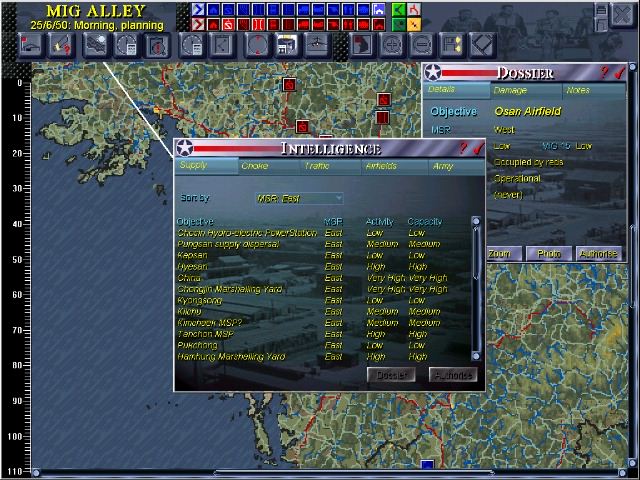640x480 pixels.
Task: Click the red question mark in Intelligence window
Action: [463, 148]
